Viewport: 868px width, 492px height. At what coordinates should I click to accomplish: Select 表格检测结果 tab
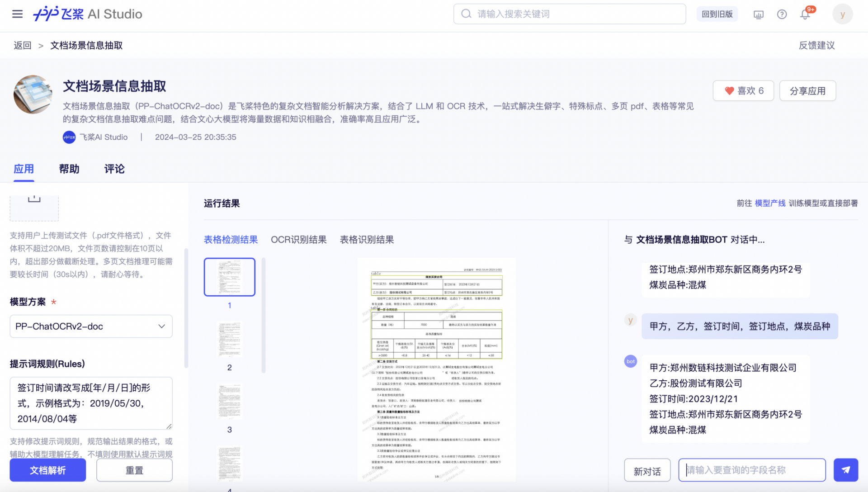coord(231,240)
